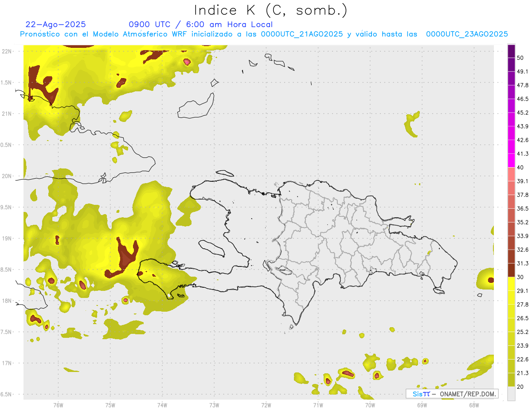Click the '43.9' color scale label
Image resolution: width=532 pixels, height=411 pixels.
(523, 126)
